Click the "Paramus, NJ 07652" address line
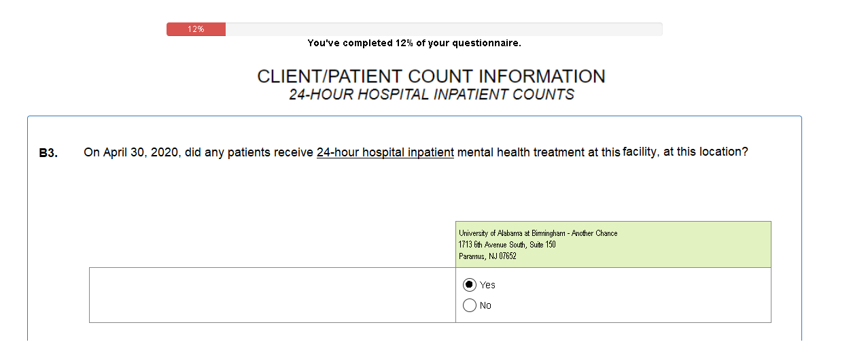The height and width of the screenshot is (342, 868). pyautogui.click(x=487, y=256)
